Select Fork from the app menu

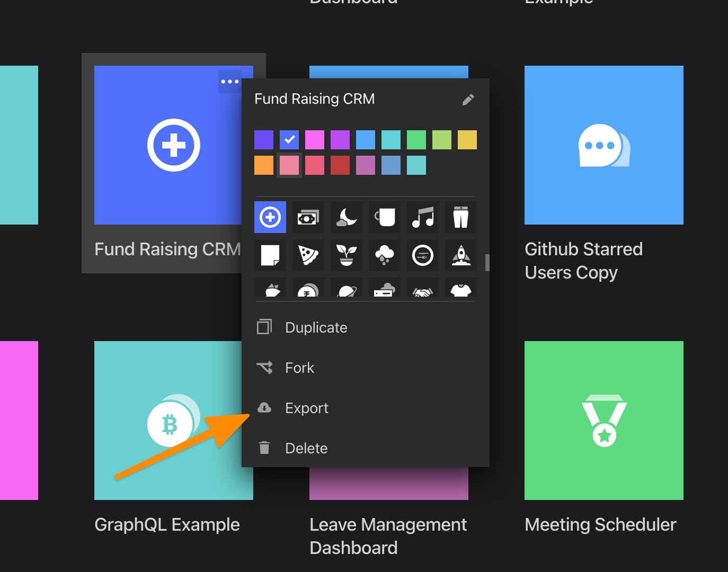(x=299, y=368)
